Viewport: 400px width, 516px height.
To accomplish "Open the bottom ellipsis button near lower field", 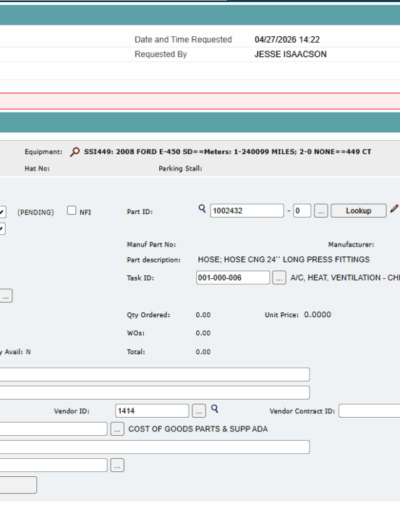I will coord(117,465).
